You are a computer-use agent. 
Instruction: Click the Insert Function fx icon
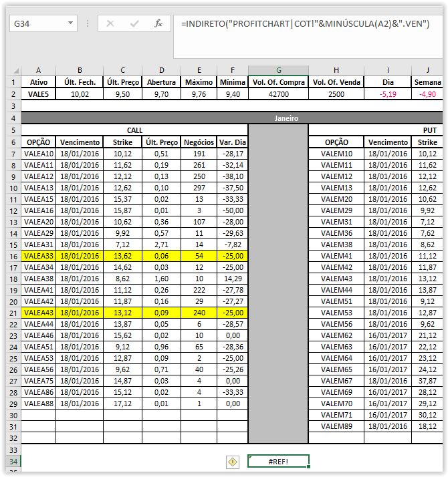point(158,23)
